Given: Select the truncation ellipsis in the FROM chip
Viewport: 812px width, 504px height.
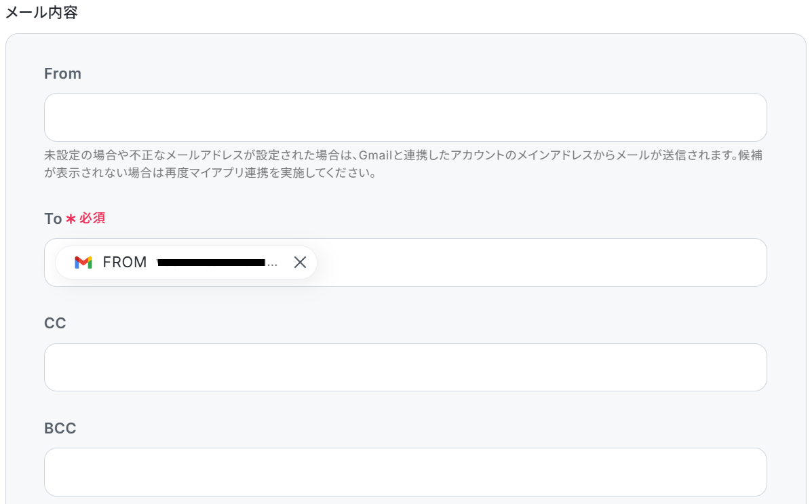Looking at the screenshot, I should tap(273, 265).
